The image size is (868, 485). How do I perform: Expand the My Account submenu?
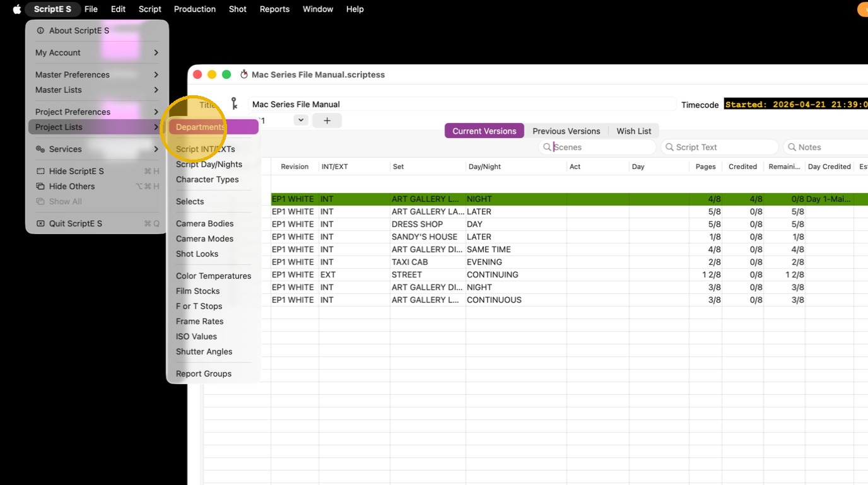point(97,52)
